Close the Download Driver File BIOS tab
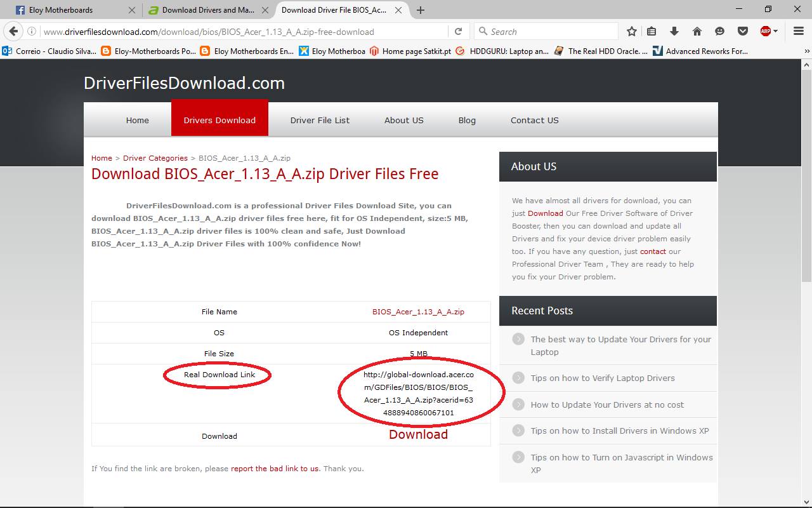 pos(398,10)
